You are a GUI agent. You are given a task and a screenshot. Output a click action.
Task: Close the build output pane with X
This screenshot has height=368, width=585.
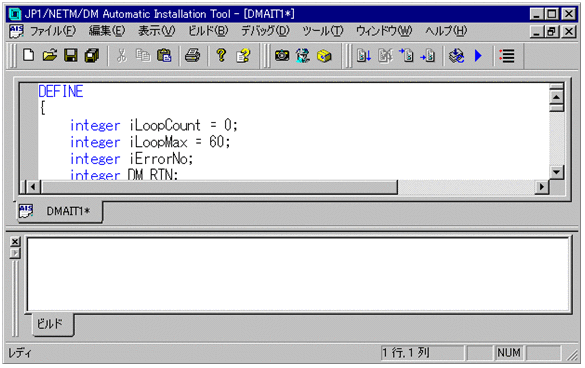[15, 242]
